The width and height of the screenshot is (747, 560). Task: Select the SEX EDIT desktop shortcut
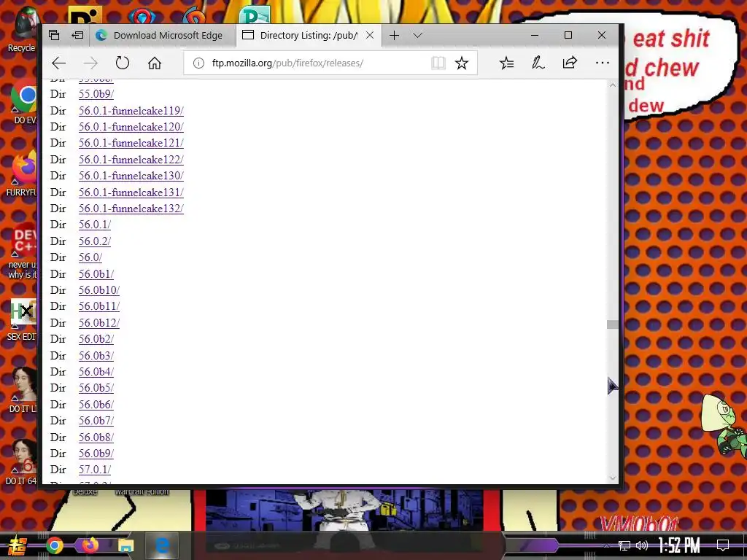[x=23, y=319]
